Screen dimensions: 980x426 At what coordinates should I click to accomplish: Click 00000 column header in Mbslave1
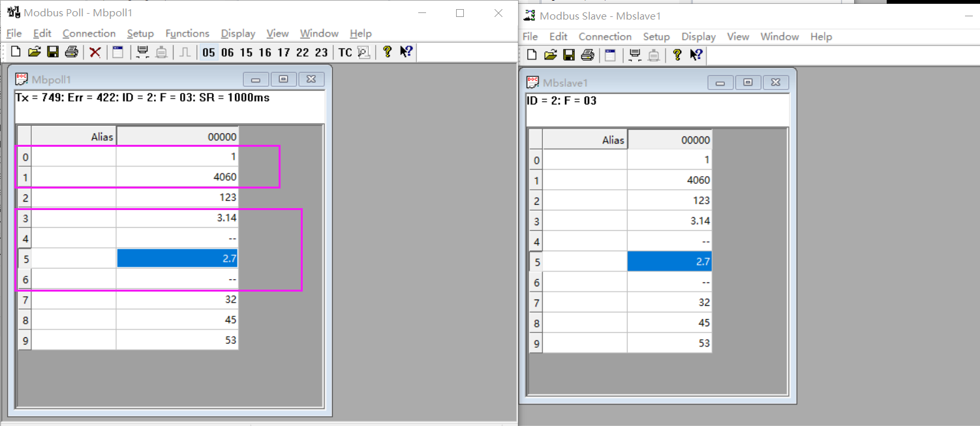pyautogui.click(x=669, y=140)
